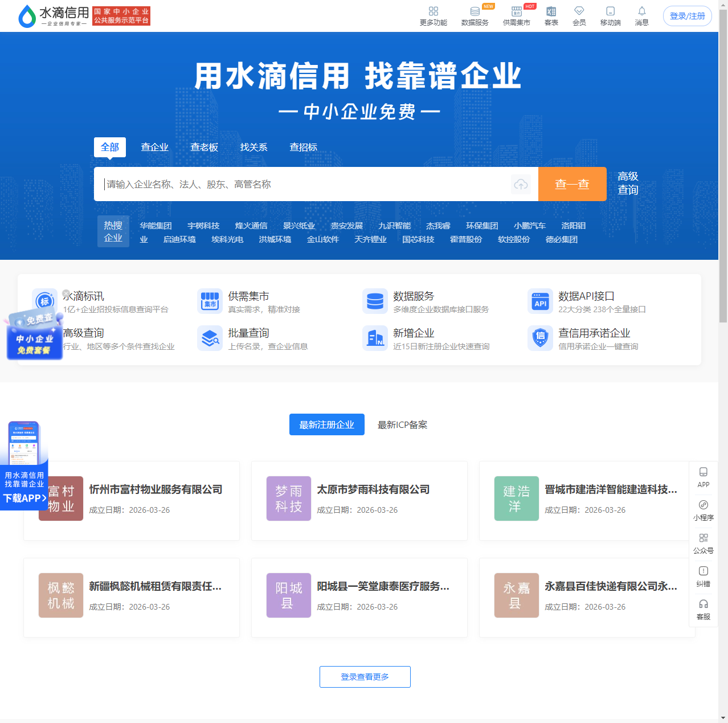Switch to the 最新注册企业 listing

pos(326,424)
